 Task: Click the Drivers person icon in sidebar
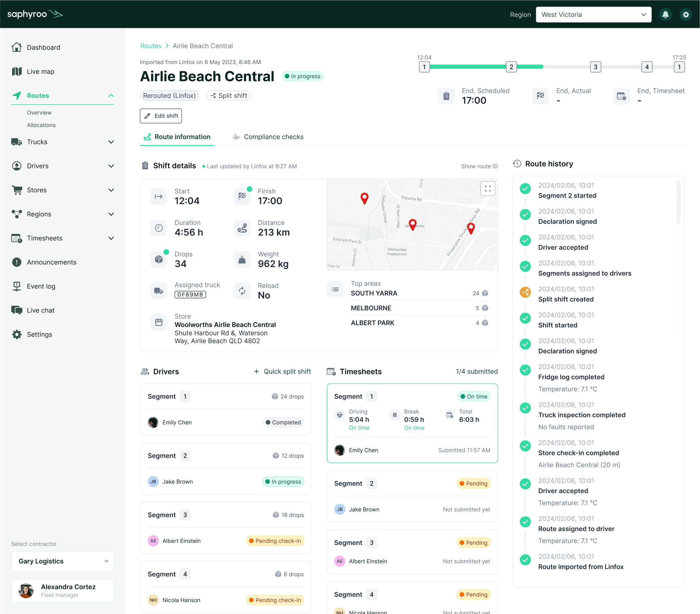(16, 166)
